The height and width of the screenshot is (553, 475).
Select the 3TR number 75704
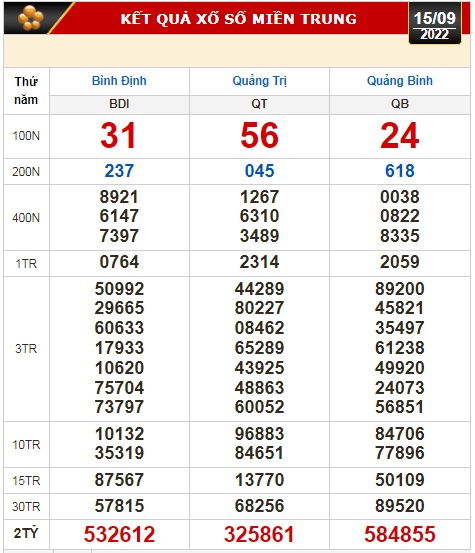click(x=119, y=388)
